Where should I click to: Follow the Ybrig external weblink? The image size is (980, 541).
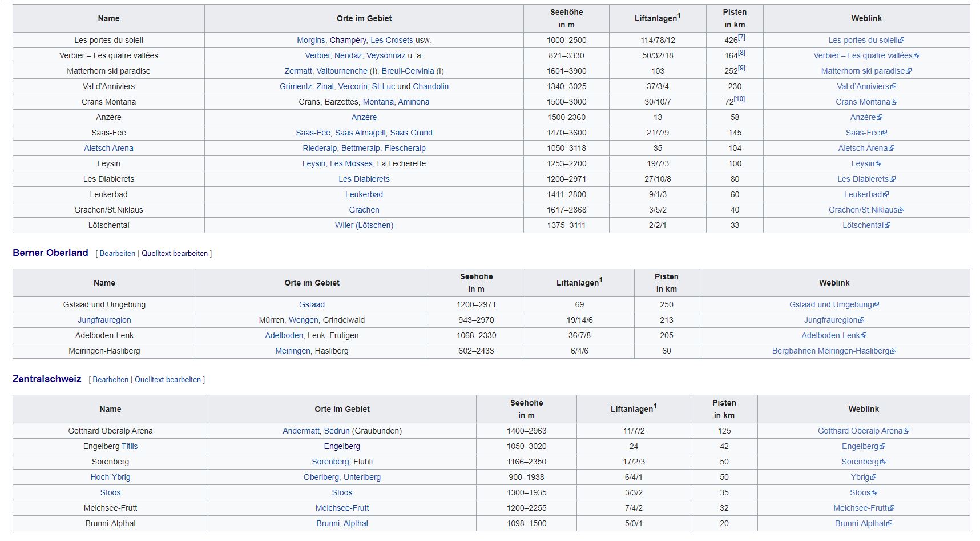(x=864, y=477)
